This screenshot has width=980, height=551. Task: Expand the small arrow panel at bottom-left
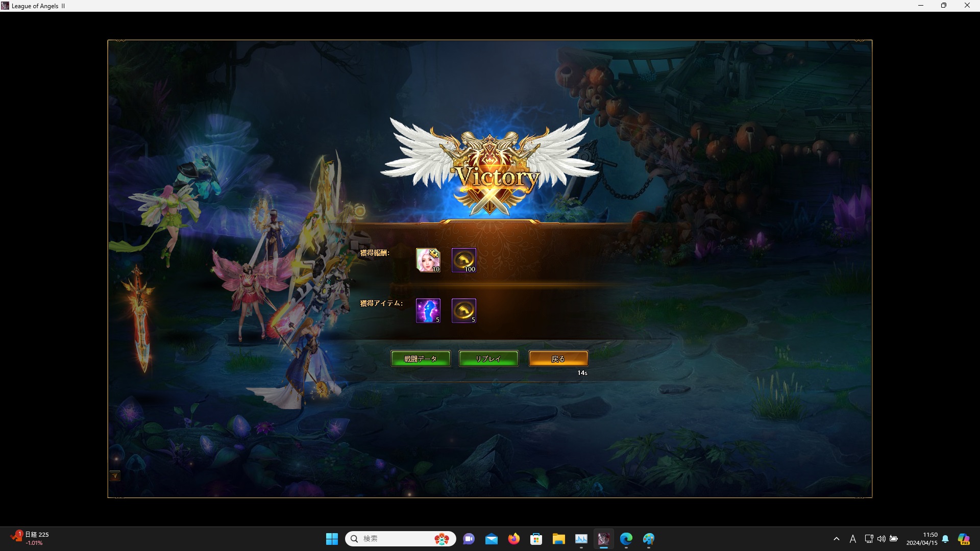[x=115, y=476]
